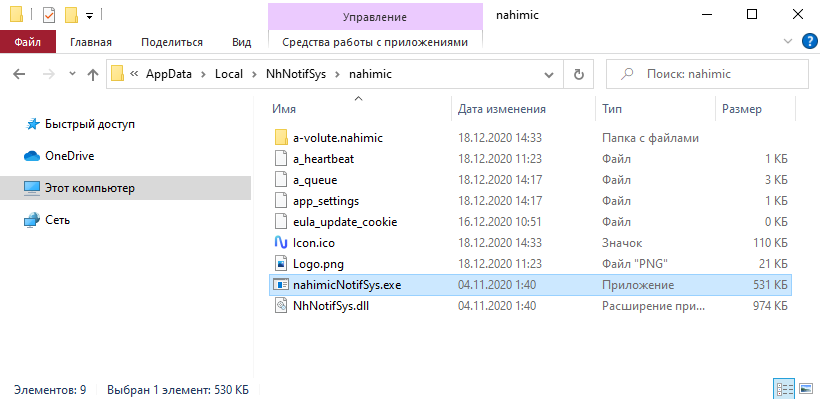Open the Вид ribbon tab

click(x=242, y=42)
